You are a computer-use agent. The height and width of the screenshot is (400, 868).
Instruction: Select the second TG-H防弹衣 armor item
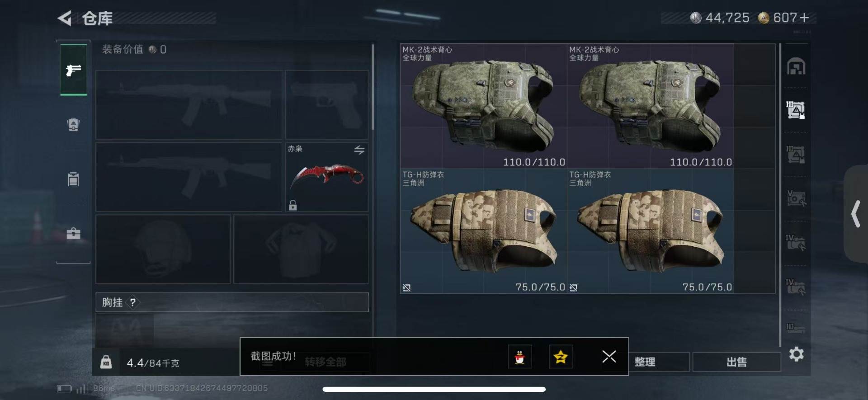[x=650, y=231]
